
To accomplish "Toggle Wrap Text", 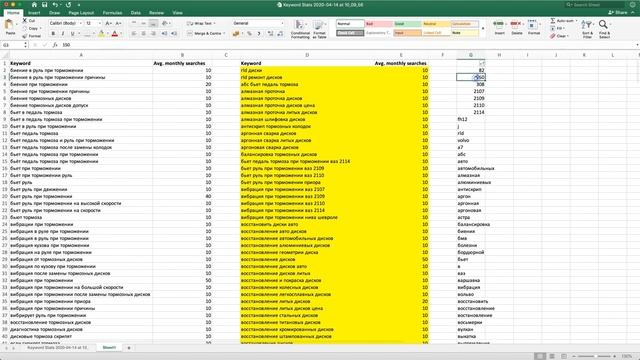I will 200,24.
